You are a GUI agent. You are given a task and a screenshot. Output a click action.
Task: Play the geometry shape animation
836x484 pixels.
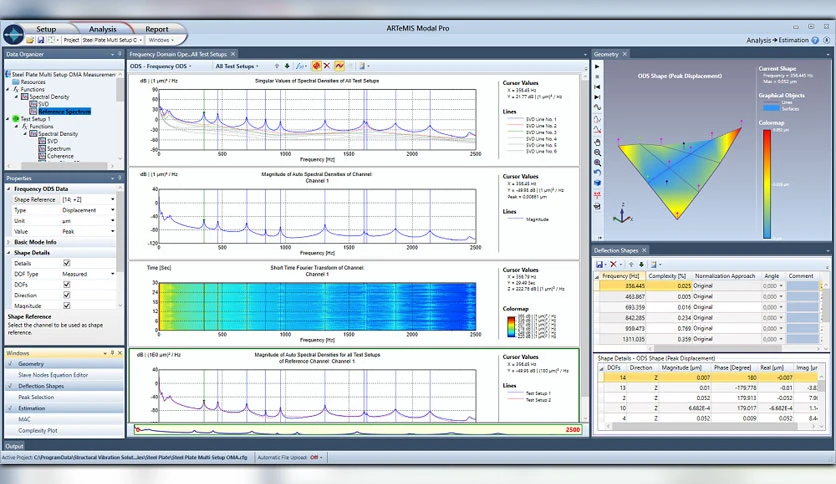(597, 67)
